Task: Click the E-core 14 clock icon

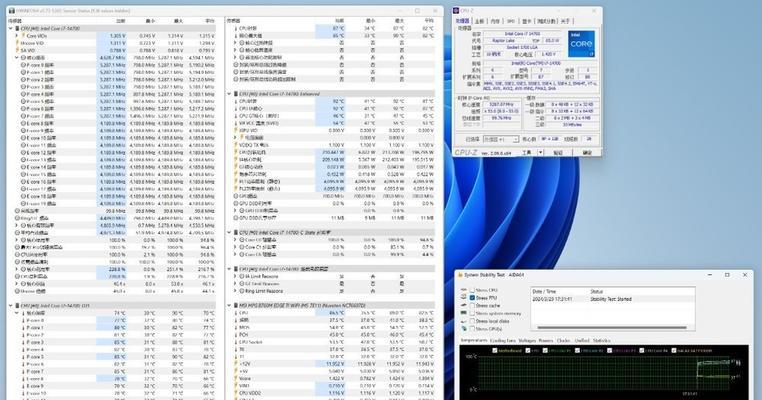Action: (x=23, y=167)
